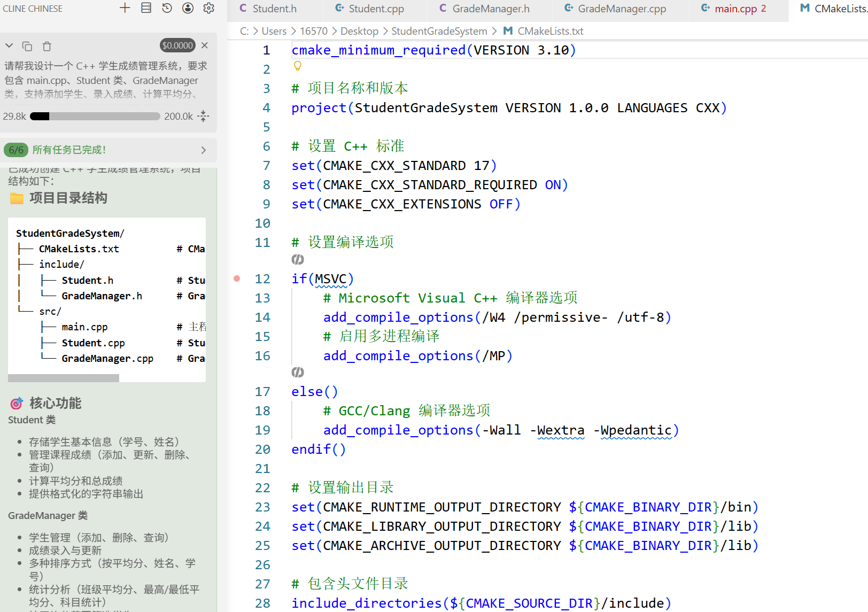Click line number 1 in the gutter

point(266,50)
